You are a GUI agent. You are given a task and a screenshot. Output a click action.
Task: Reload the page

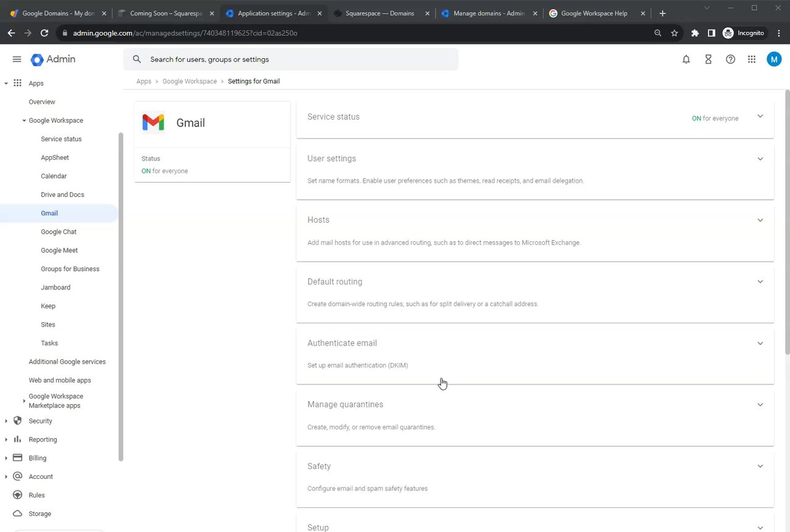tap(44, 33)
